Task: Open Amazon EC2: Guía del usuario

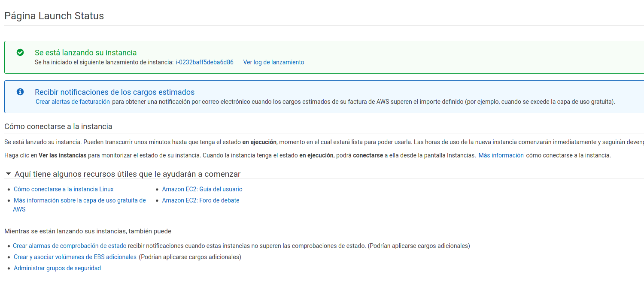Action: 202,189
